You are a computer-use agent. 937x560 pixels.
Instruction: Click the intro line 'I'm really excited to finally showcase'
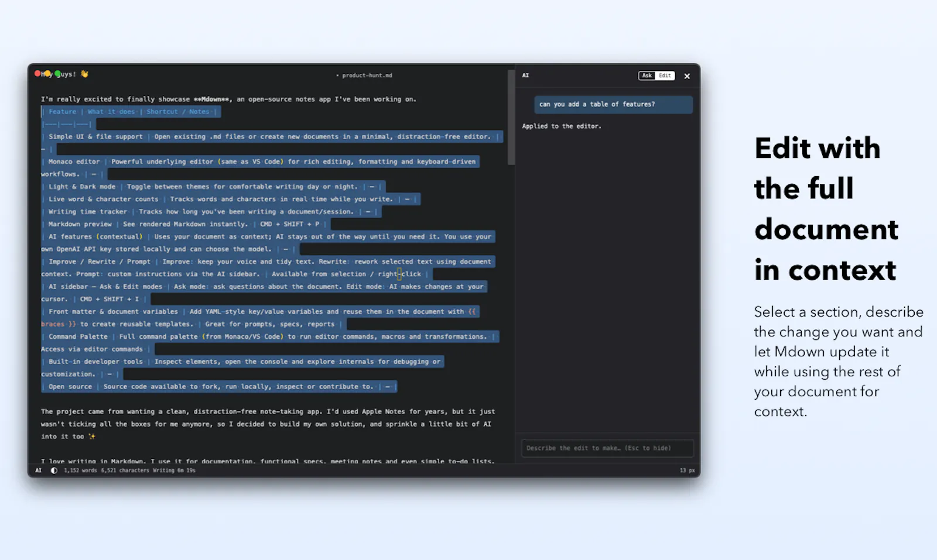pos(228,99)
